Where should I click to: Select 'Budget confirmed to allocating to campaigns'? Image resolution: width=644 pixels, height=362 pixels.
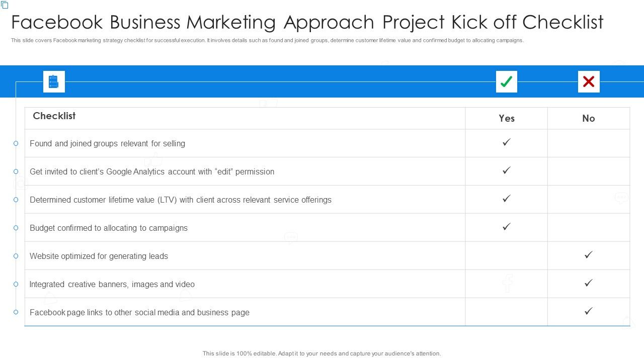click(109, 228)
